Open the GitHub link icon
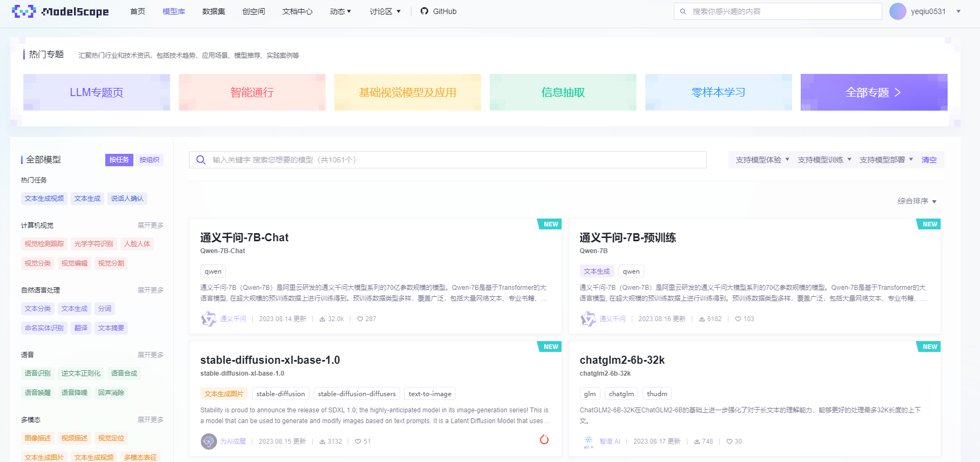980x462 pixels. 424,11
